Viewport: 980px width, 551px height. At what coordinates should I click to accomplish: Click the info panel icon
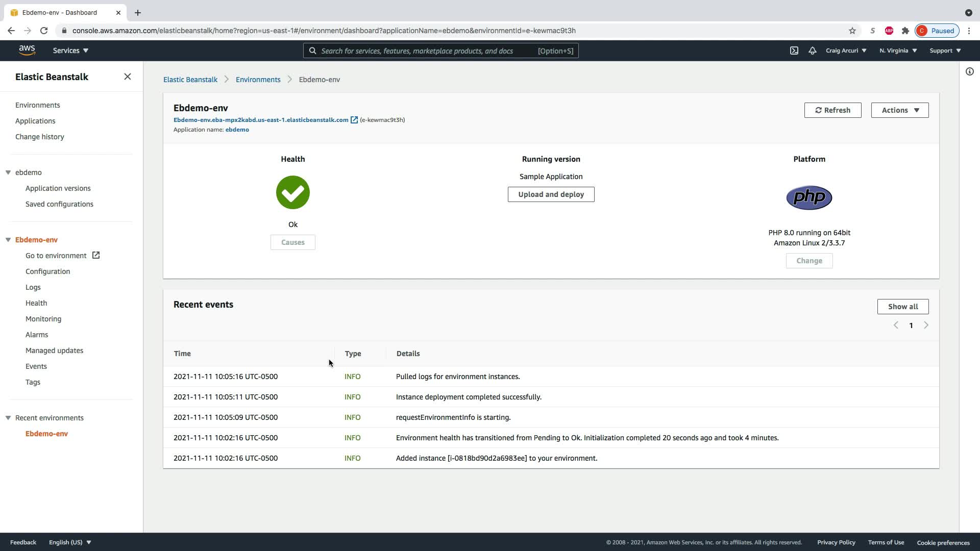point(969,71)
